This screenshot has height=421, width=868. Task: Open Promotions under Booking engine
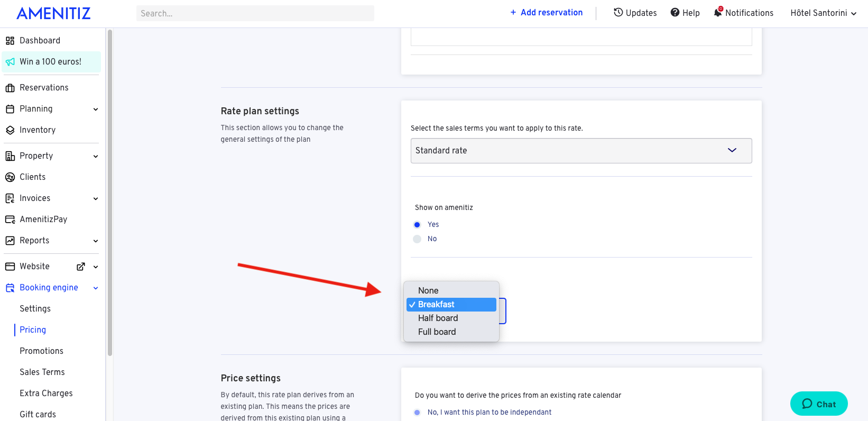[41, 351]
